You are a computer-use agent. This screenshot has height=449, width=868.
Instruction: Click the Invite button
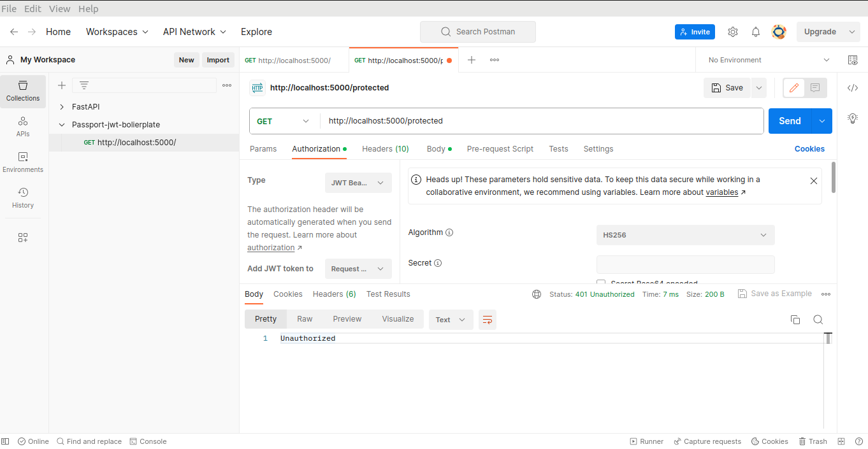click(695, 32)
